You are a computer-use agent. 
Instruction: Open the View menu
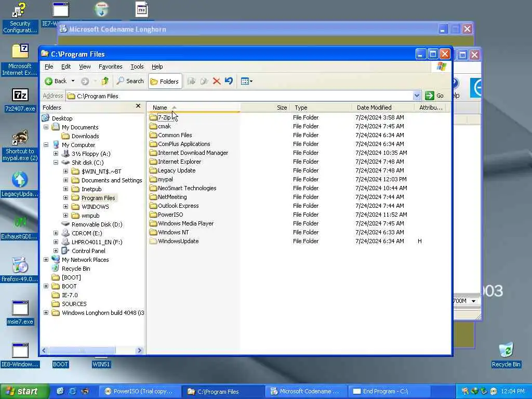[85, 66]
